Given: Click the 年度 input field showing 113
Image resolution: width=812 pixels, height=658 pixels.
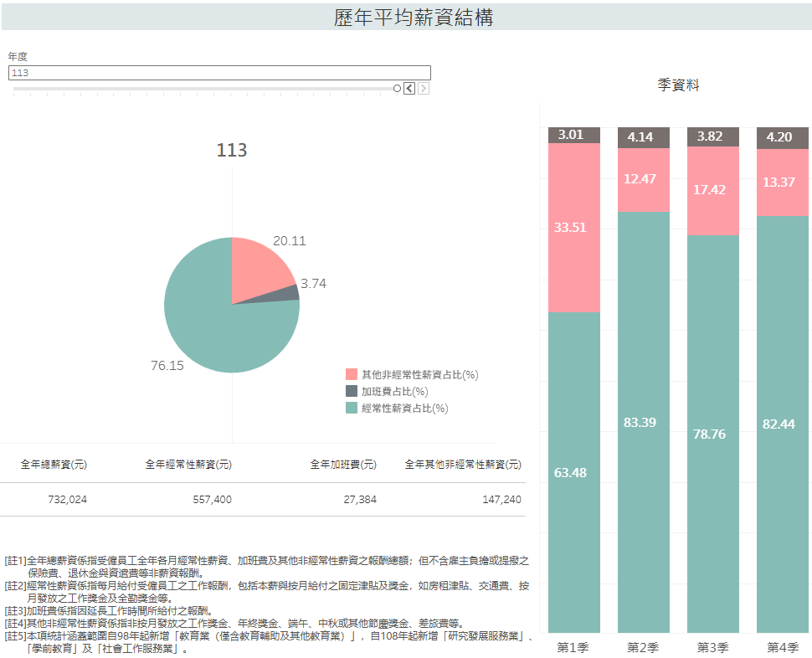Looking at the screenshot, I should [x=219, y=73].
